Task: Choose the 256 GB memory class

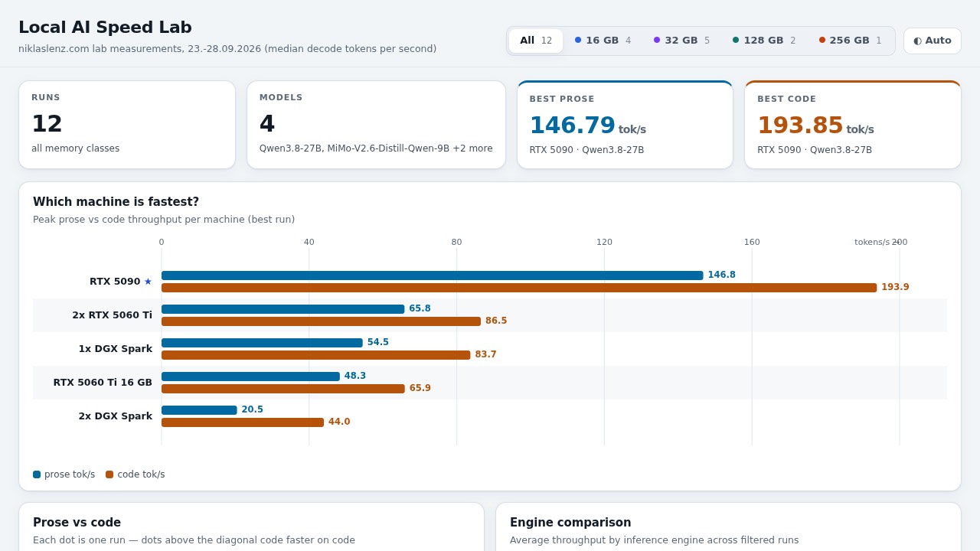Action: point(851,41)
